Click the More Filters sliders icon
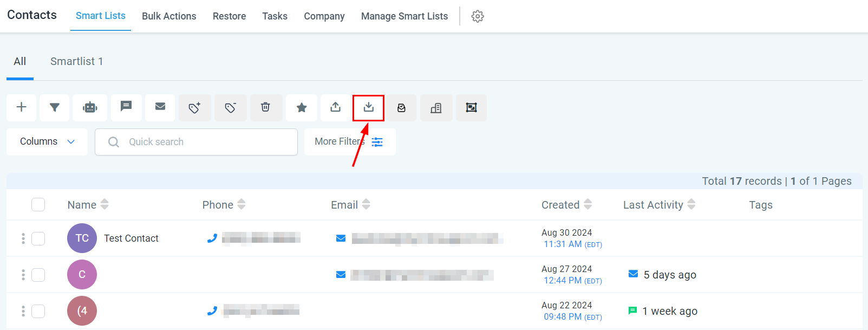 pyautogui.click(x=377, y=142)
